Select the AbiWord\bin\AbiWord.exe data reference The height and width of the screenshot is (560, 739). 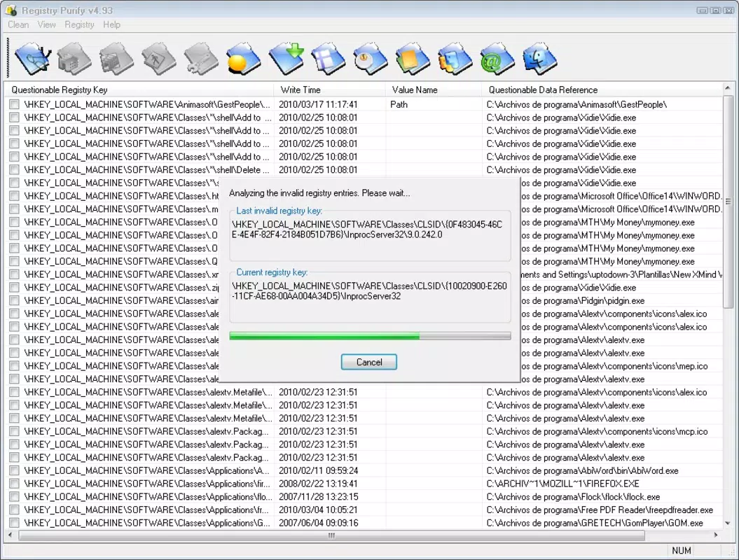click(x=583, y=470)
